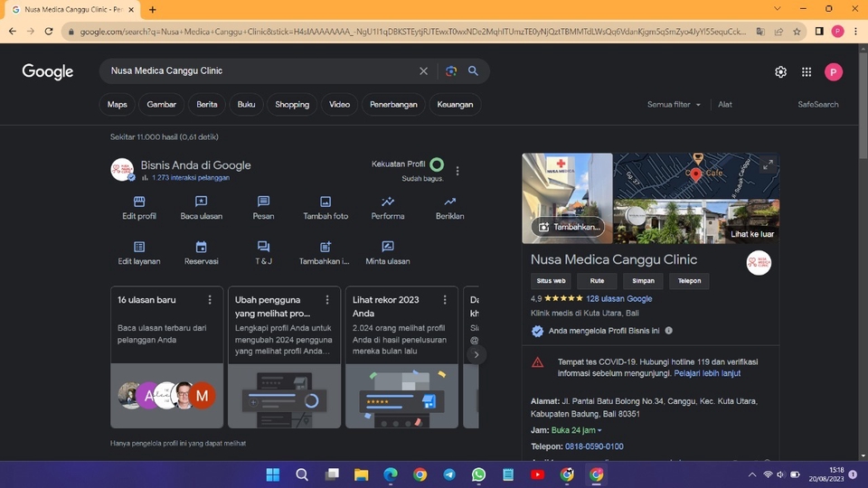This screenshot has height=488, width=868.
Task: Switch to Gambar filter tab
Action: coord(162,105)
